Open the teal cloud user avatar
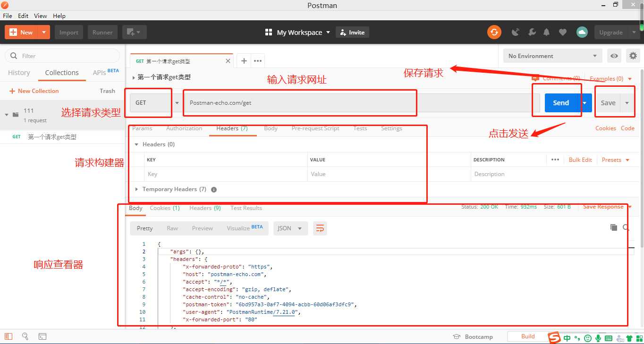The image size is (644, 344). point(582,32)
